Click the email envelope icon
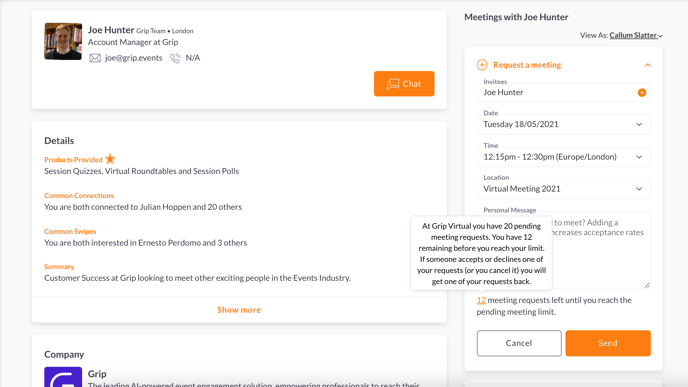Viewport: 688px width, 387px height. click(95, 58)
